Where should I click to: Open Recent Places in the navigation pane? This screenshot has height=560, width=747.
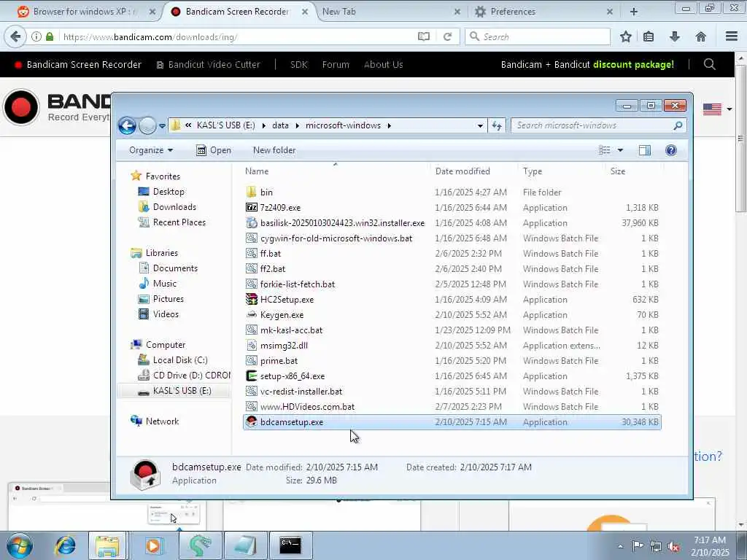171,222
